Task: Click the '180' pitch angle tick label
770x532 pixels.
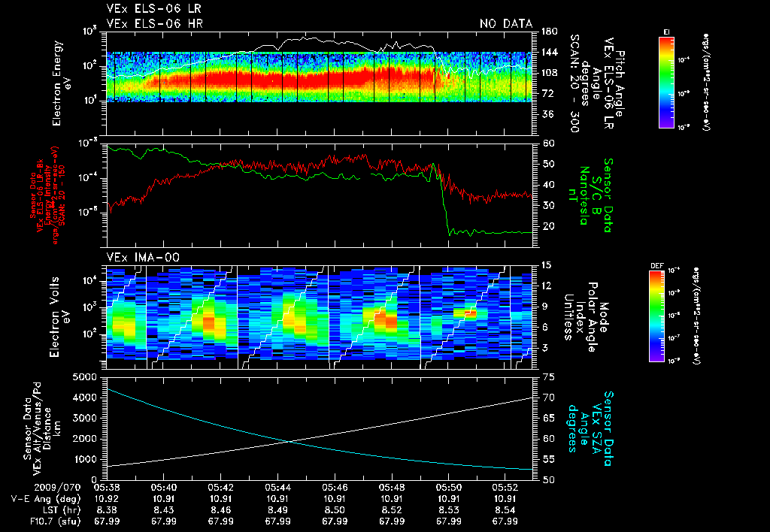Action: 549,32
